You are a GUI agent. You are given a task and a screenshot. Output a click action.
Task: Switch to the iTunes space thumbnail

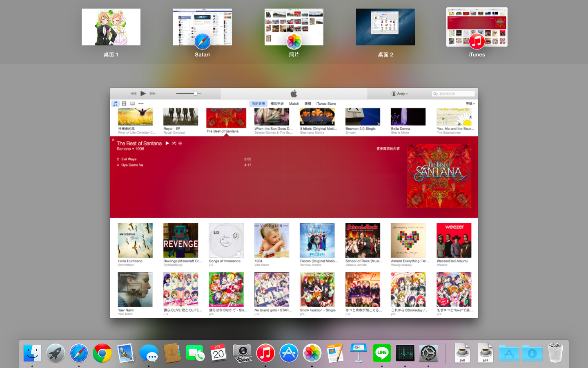(477, 27)
